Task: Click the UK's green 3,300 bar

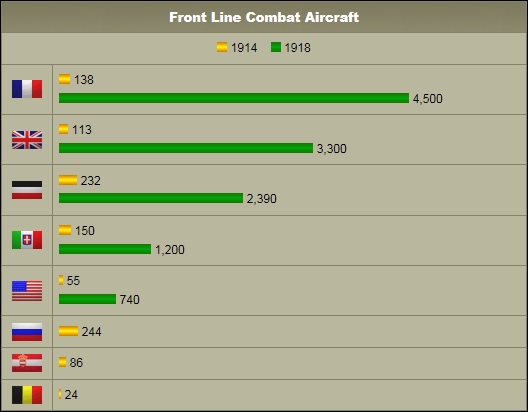Action: point(186,148)
